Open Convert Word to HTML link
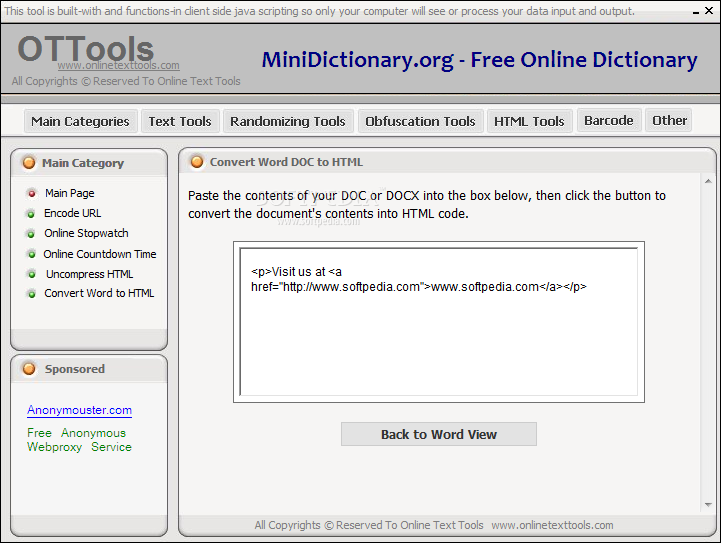Screen dimensions: 721x543 (x=99, y=293)
